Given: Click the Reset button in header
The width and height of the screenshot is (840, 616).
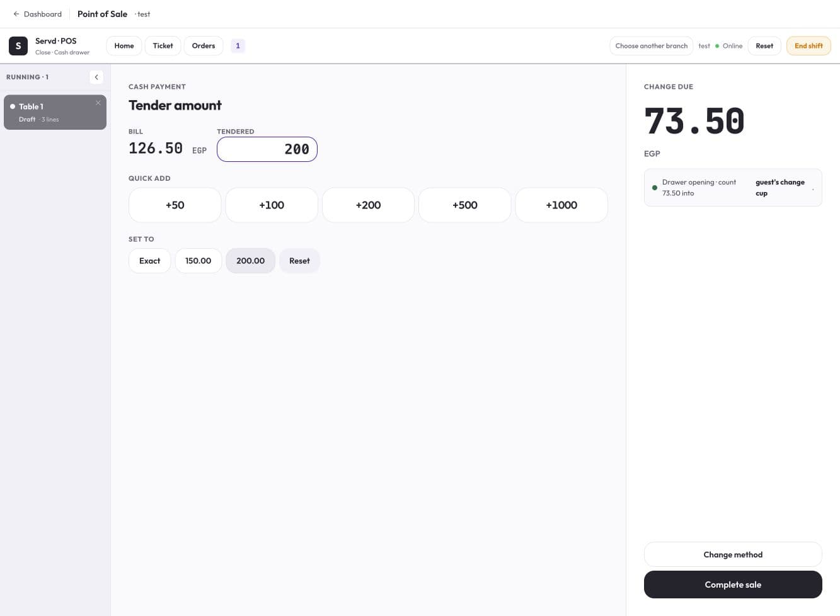Looking at the screenshot, I should [x=764, y=46].
